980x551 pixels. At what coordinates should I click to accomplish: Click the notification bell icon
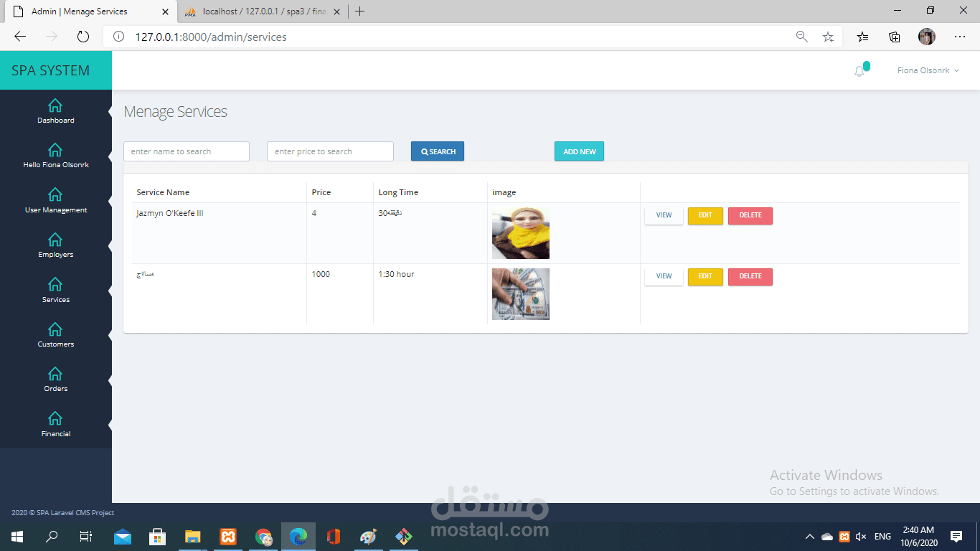point(859,71)
